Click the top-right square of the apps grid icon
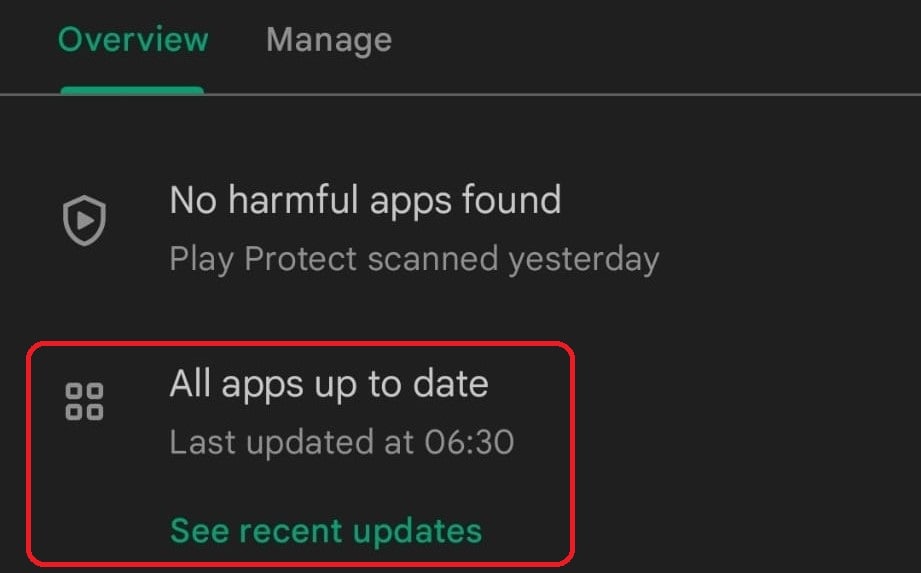Screen dimensions: 921x573 coord(95,391)
